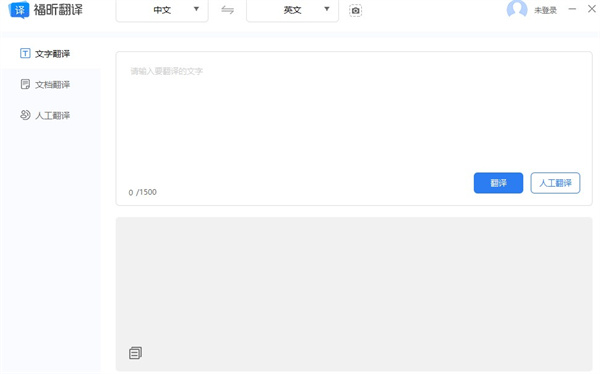Viewport: 600px width, 374px height.
Task: Click the user avatar icon
Action: [x=517, y=9]
